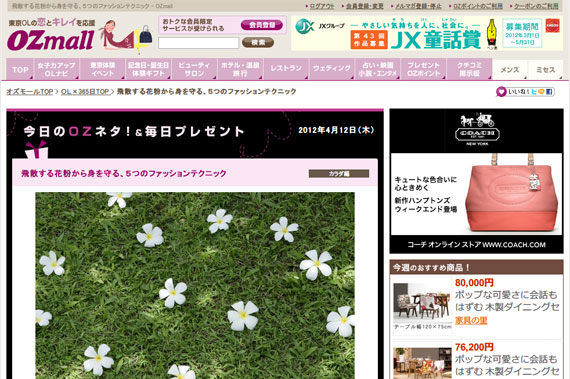
Task: Click the OZポイントのご利用 link
Action: [478, 6]
